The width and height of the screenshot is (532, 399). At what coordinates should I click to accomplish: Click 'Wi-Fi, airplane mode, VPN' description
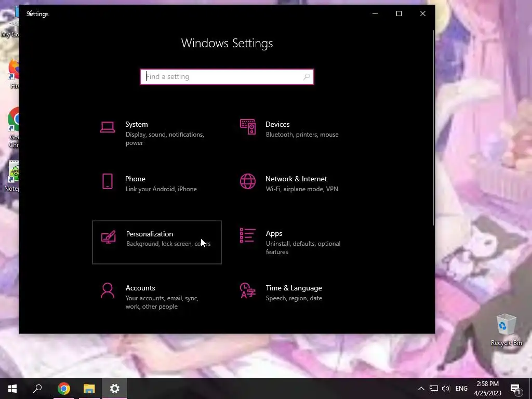(302, 189)
